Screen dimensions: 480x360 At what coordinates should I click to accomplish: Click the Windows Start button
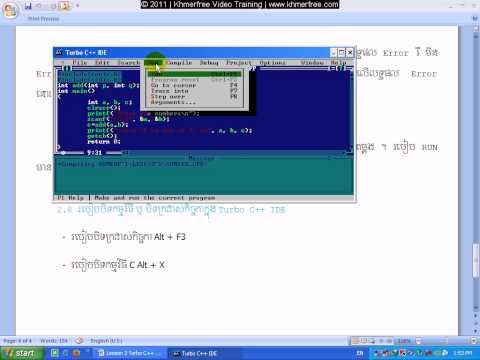coord(22,353)
